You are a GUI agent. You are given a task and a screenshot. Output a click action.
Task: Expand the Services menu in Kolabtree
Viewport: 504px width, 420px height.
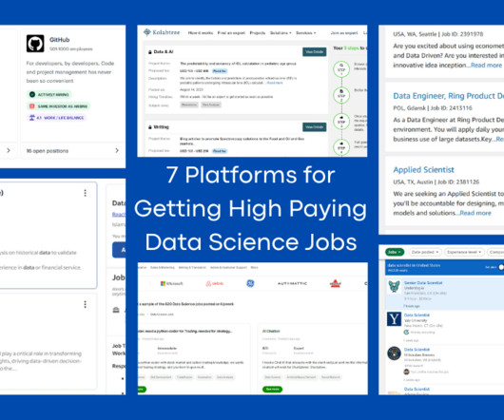305,33
